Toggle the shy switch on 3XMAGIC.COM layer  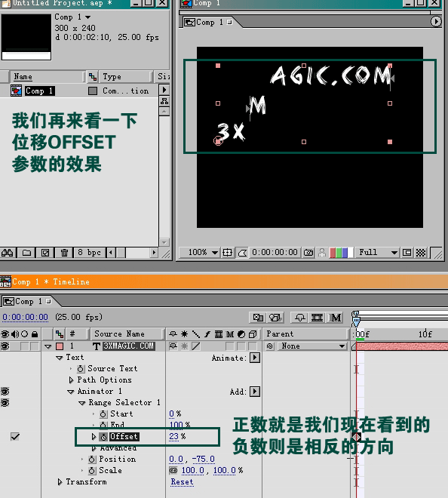[x=173, y=346]
